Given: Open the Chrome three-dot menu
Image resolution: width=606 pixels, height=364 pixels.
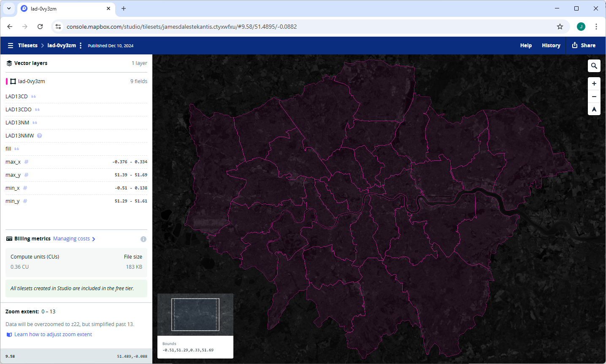Looking at the screenshot, I should coord(596,27).
